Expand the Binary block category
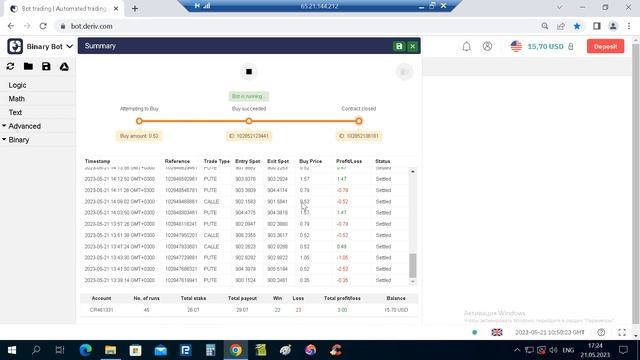 (x=19, y=140)
